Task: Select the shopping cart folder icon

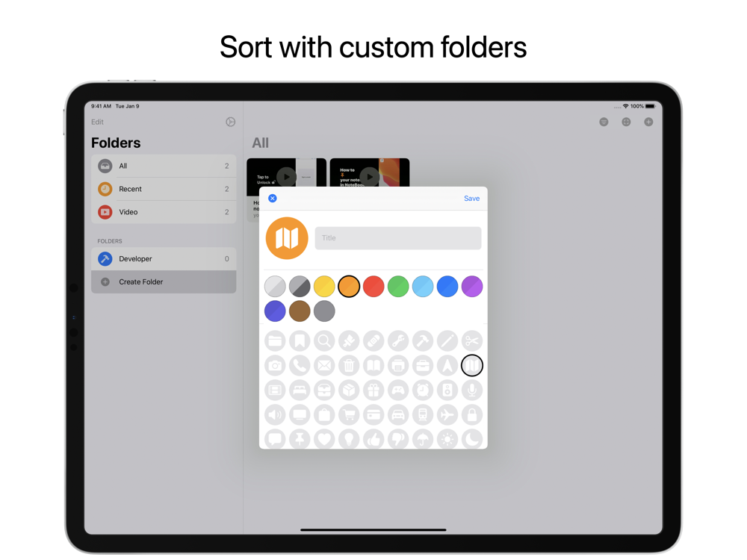Action: 349,414
